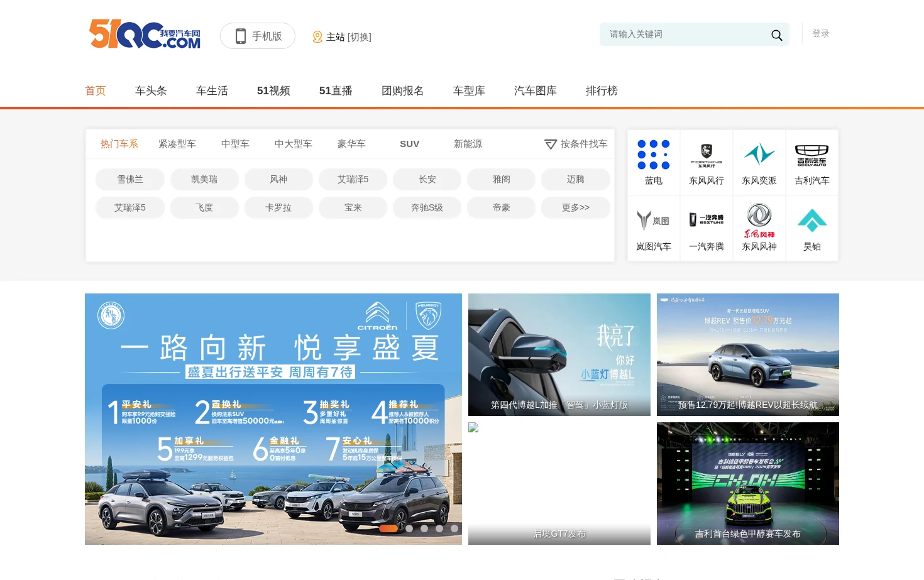Switch to the 豪华车 tab

pos(351,144)
